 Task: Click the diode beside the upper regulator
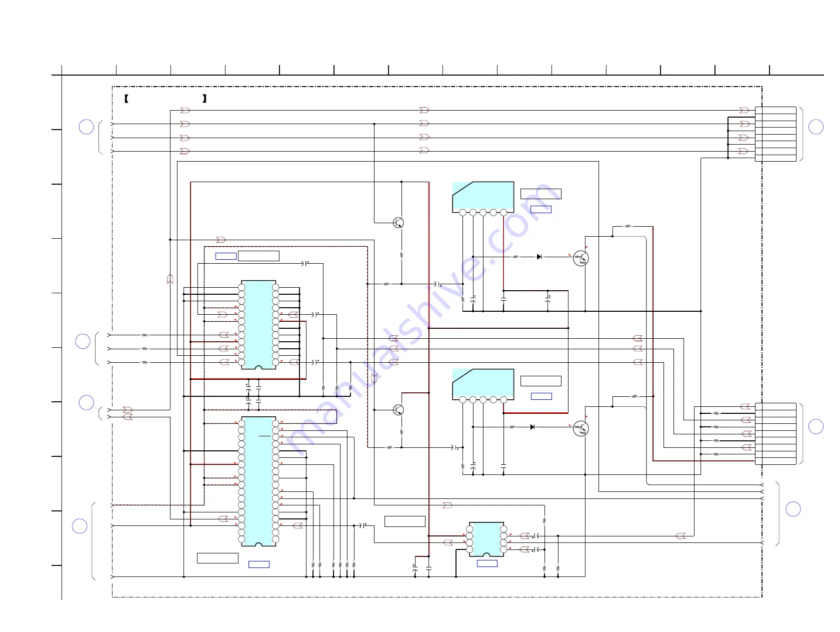pos(539,257)
